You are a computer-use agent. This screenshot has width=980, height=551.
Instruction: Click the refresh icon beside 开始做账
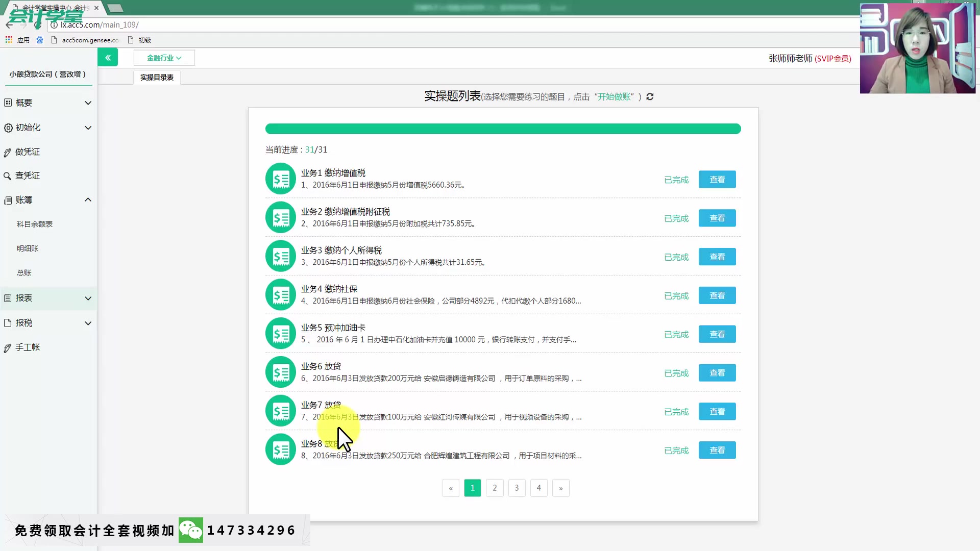[x=649, y=96]
